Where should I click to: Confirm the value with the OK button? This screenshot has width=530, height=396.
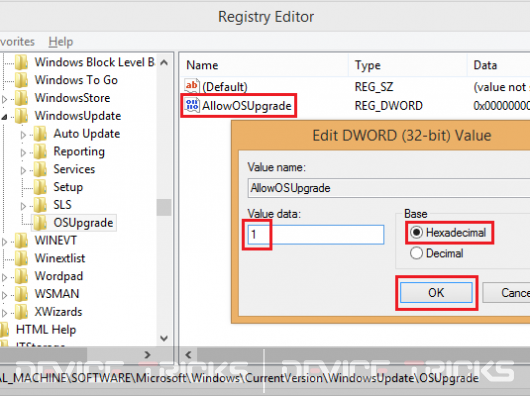(x=436, y=293)
